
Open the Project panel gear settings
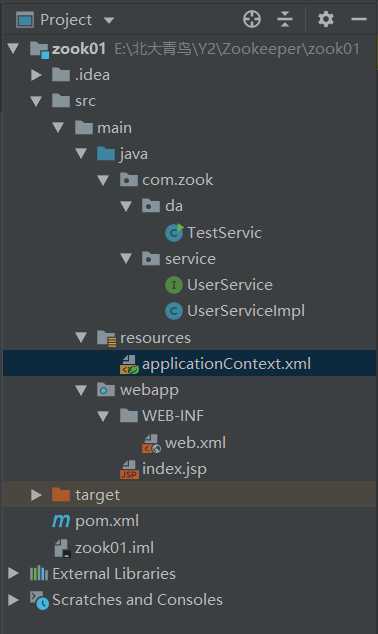point(325,19)
